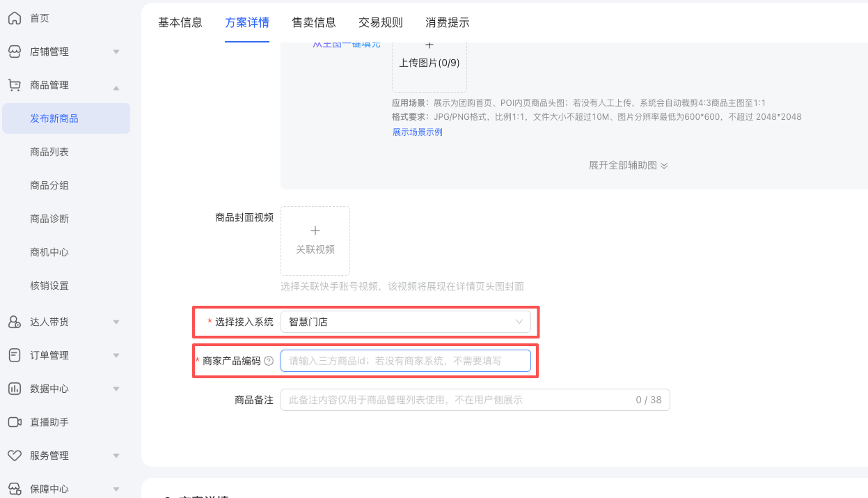Open the 展示场景示例 link

(417, 132)
